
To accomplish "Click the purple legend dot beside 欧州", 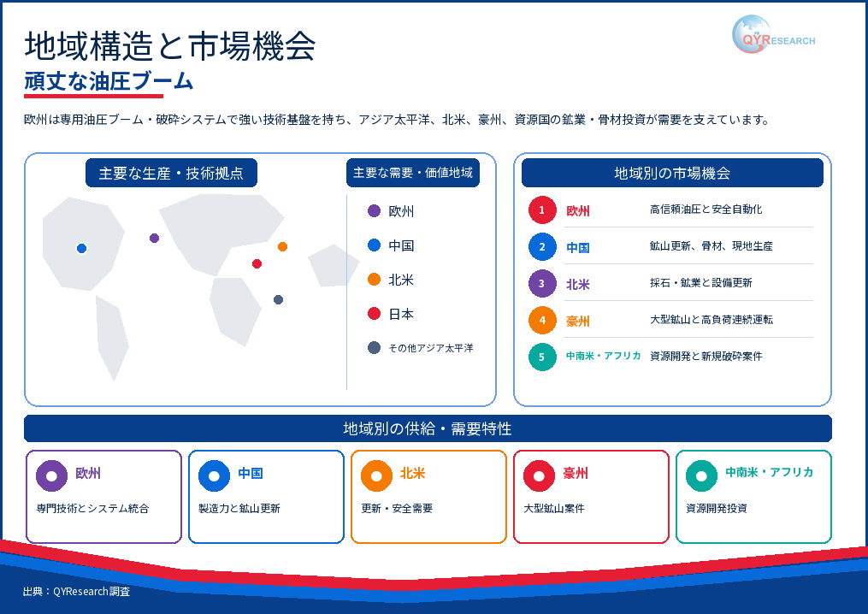I will tap(375, 210).
